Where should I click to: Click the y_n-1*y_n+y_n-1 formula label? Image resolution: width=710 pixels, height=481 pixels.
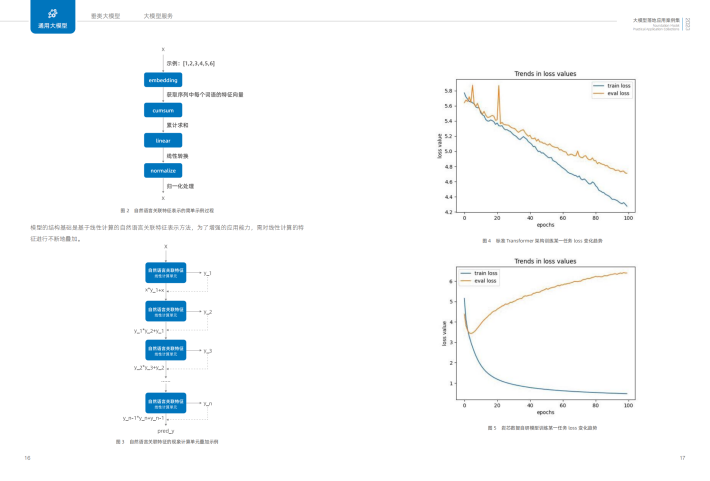point(144,418)
